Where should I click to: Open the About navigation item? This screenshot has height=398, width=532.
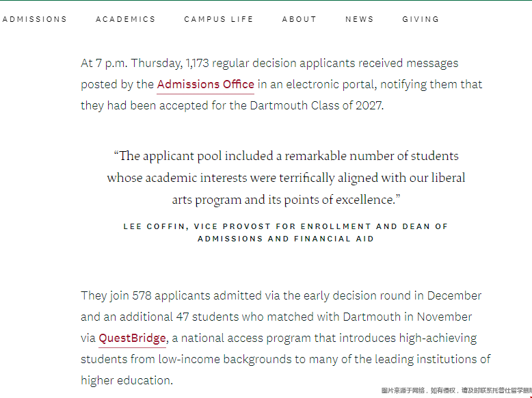click(x=300, y=19)
